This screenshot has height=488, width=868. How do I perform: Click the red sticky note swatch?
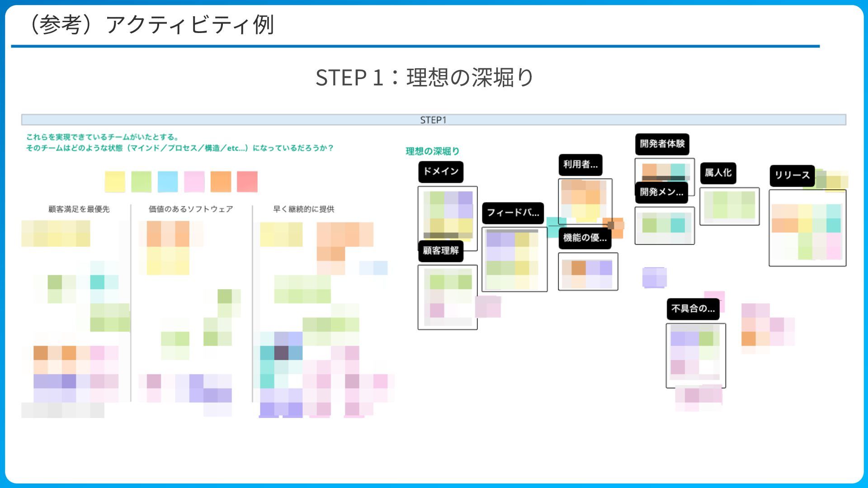coord(247,182)
